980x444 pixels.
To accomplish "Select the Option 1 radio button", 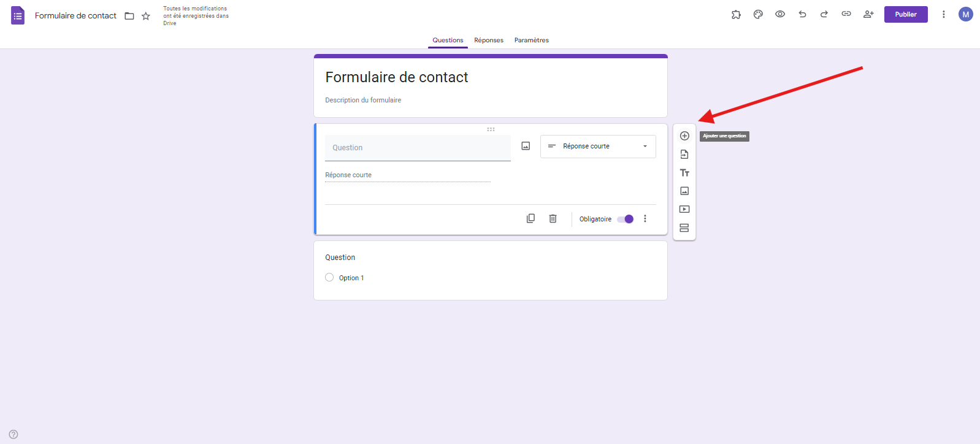I will (329, 278).
